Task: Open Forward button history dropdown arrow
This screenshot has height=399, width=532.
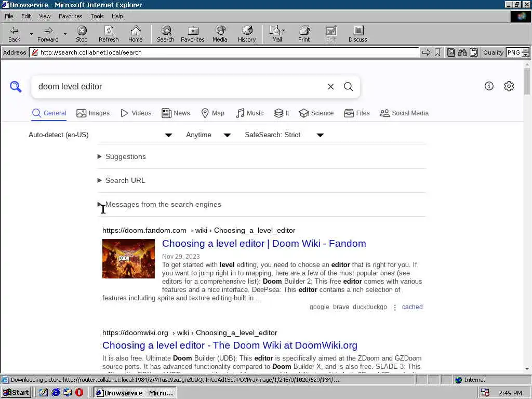Action: 65,34
